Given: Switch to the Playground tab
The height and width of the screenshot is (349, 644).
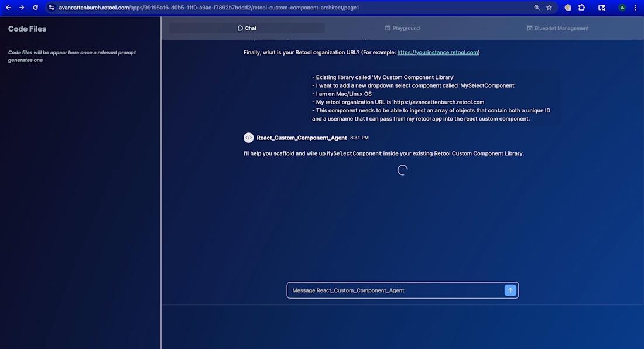Looking at the screenshot, I should click(x=402, y=28).
